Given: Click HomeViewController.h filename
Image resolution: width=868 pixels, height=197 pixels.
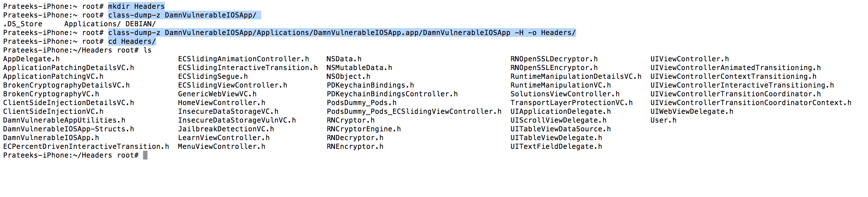Looking at the screenshot, I should (222, 103).
